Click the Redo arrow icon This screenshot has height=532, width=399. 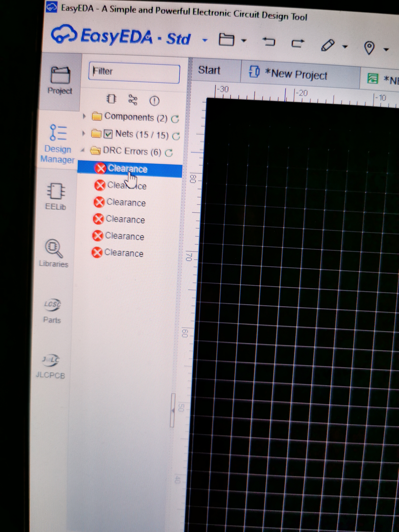coord(298,44)
